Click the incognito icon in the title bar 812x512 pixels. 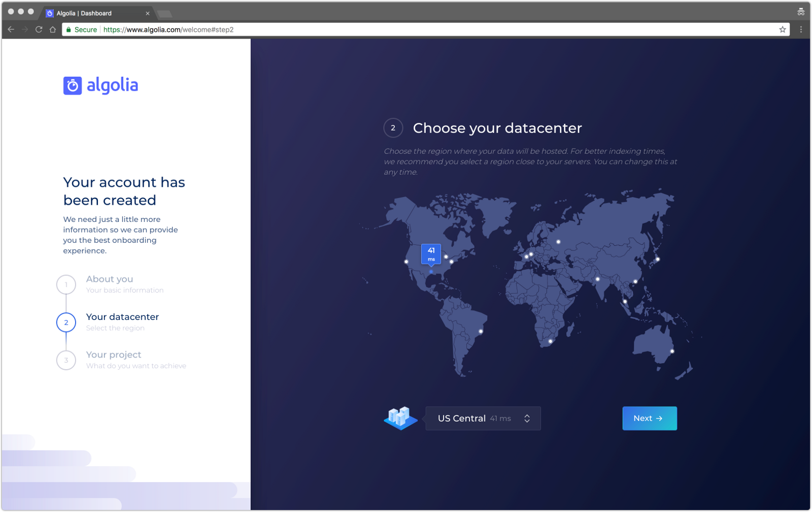pyautogui.click(x=801, y=11)
